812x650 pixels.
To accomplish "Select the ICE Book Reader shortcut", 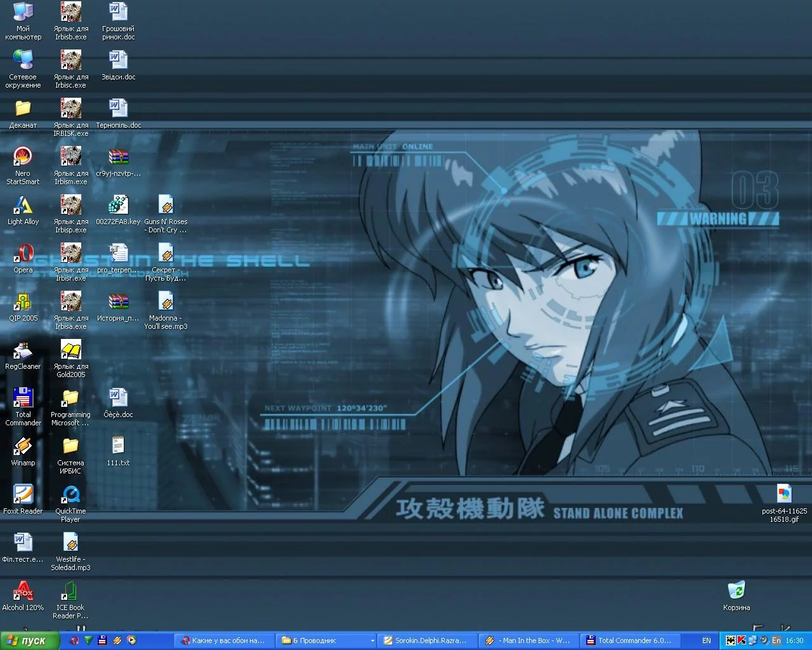I will click(x=70, y=600).
